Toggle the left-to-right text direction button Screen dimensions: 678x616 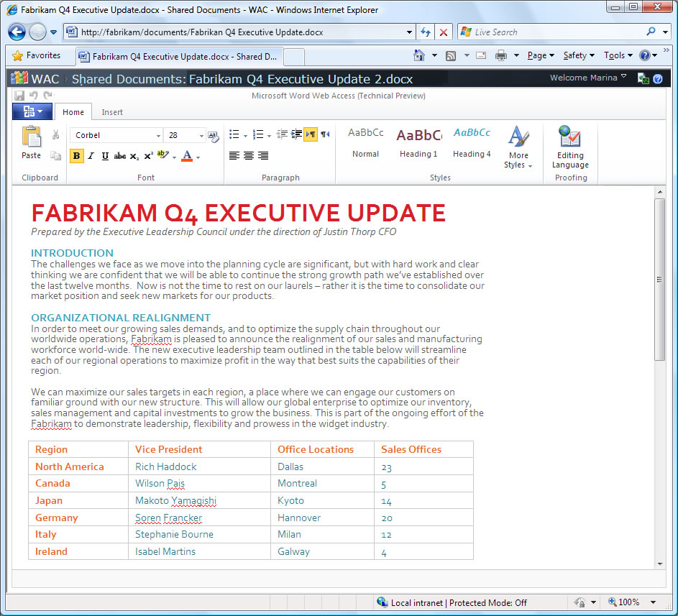[311, 134]
